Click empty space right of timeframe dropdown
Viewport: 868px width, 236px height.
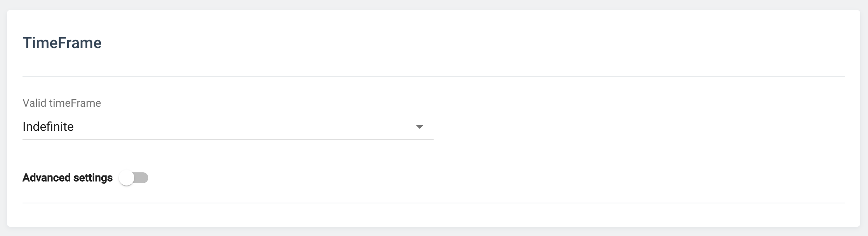pos(621,127)
